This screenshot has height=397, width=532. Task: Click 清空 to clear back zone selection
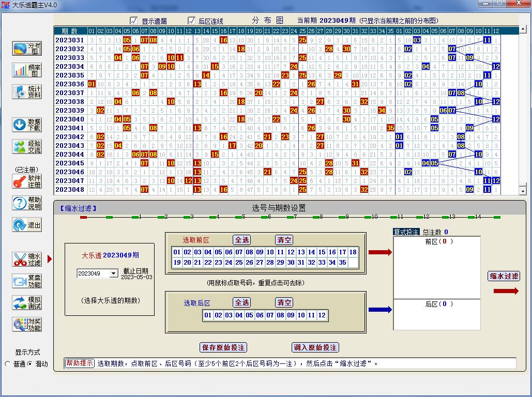click(284, 302)
